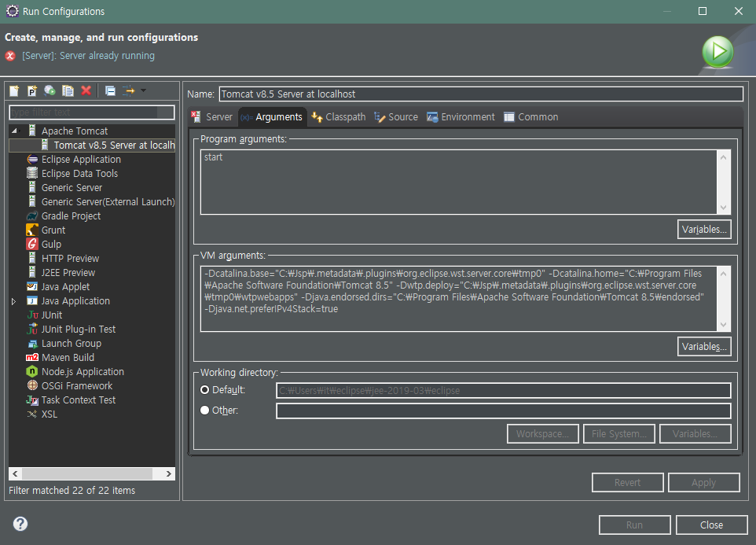Viewport: 756px width, 545px height.
Task: Click inside the Program arguments text area
Action: (x=459, y=182)
